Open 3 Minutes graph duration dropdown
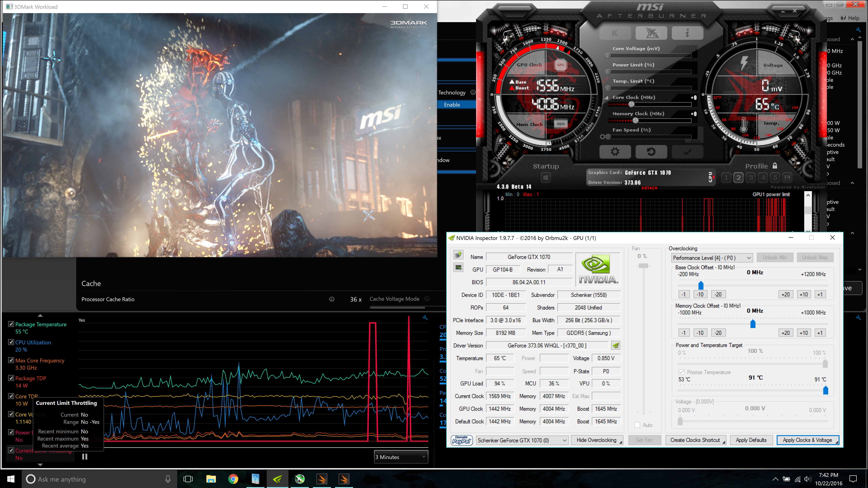The height and width of the screenshot is (488, 868). pos(401,457)
